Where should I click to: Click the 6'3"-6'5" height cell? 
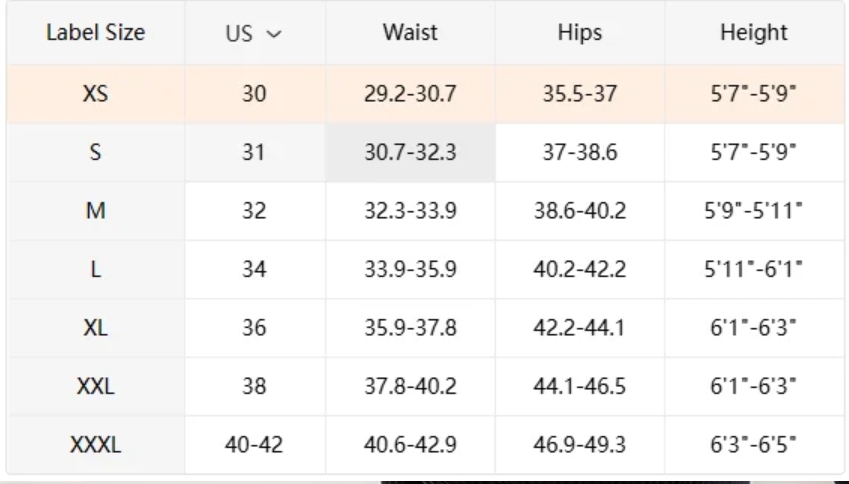point(754,445)
